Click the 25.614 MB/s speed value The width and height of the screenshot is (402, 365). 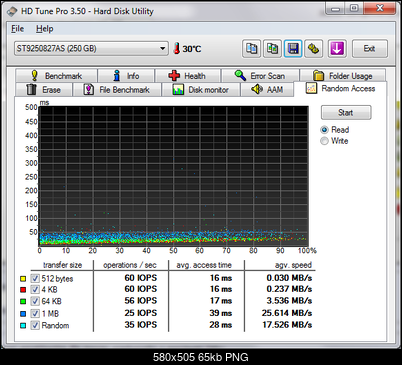pyautogui.click(x=287, y=313)
